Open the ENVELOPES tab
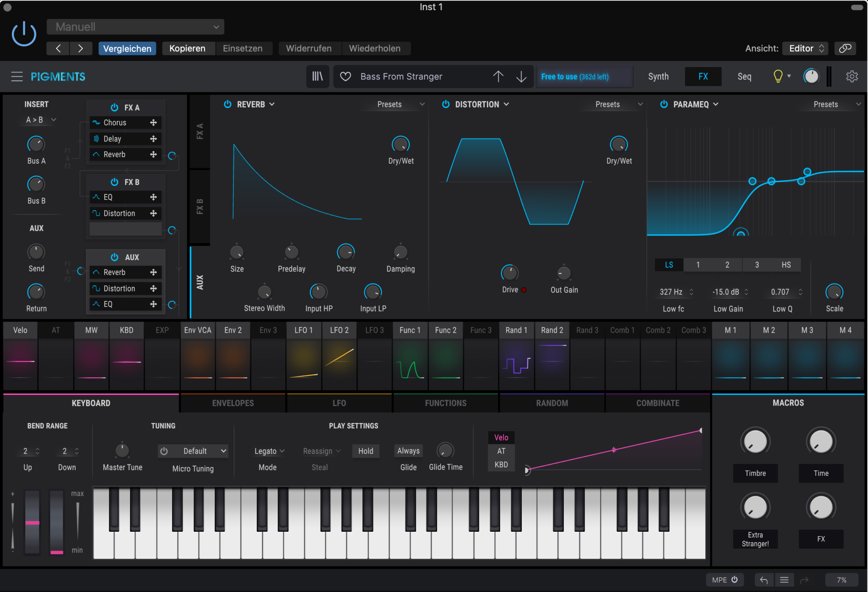The width and height of the screenshot is (868, 592). pyautogui.click(x=233, y=403)
